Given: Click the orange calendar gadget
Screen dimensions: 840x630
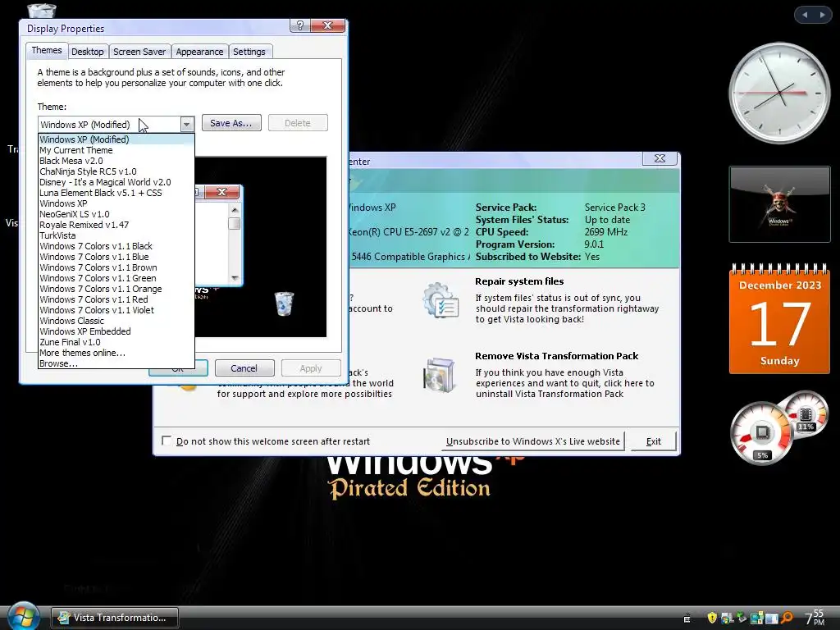Looking at the screenshot, I should pyautogui.click(x=779, y=319).
